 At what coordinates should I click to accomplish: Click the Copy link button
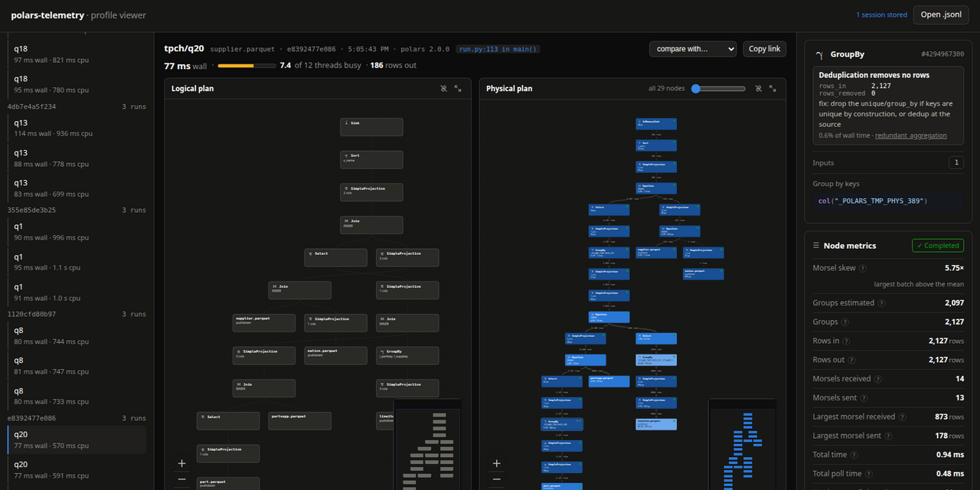(x=765, y=49)
